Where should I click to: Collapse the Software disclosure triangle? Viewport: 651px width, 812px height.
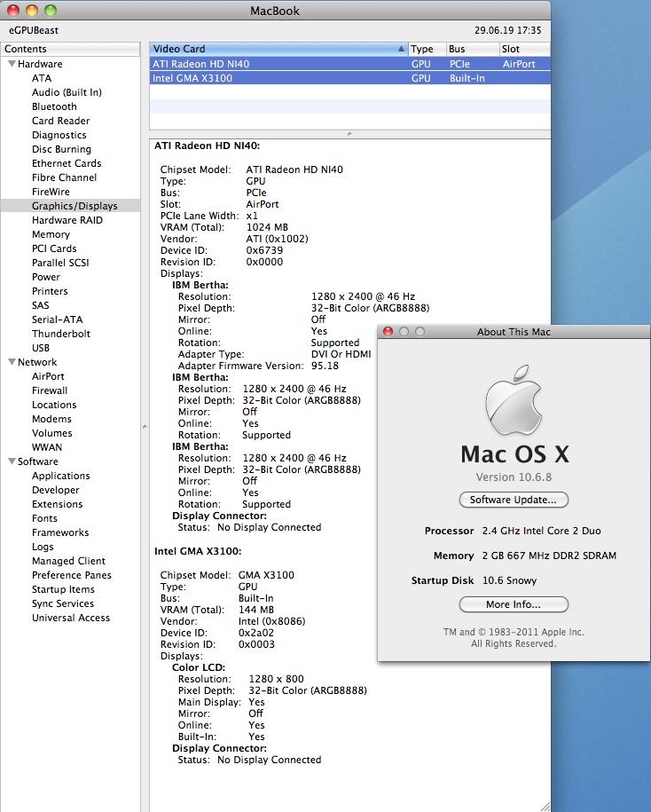click(12, 461)
